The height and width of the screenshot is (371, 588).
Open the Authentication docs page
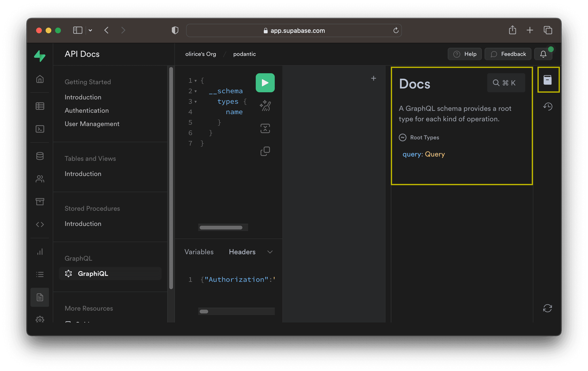click(87, 111)
